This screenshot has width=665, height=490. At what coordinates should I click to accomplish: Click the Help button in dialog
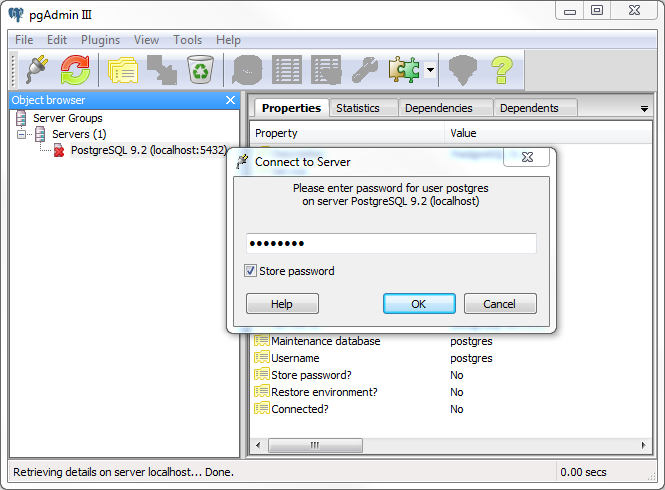click(282, 304)
